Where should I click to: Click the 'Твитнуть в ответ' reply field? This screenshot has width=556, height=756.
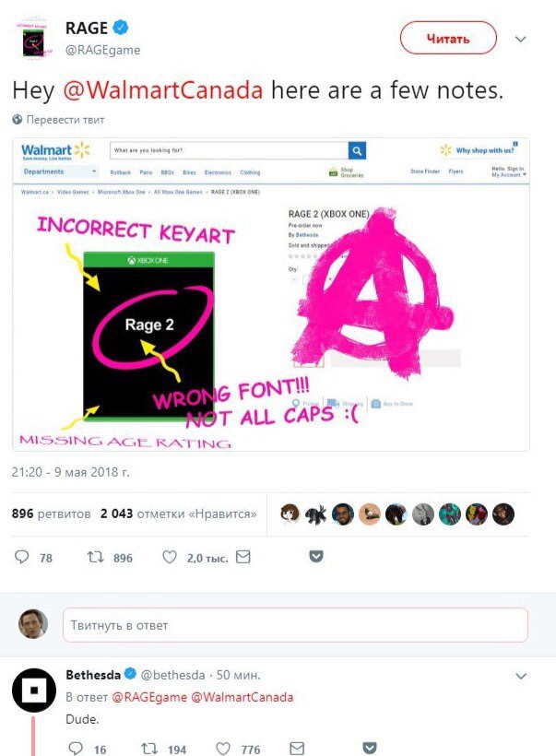pos(295,625)
